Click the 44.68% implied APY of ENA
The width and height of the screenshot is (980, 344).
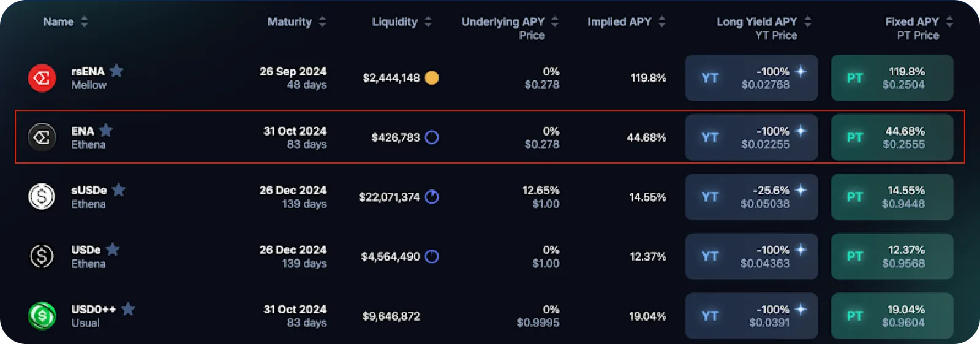[647, 137]
